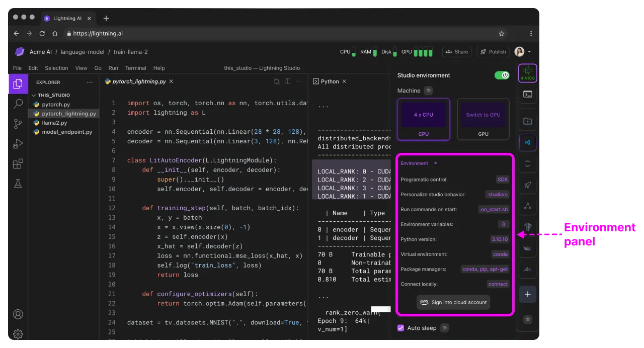Close the Python terminal tab

(x=345, y=81)
